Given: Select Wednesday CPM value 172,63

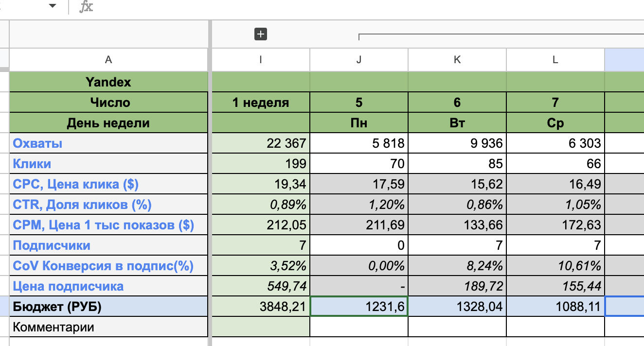Looking at the screenshot, I should [x=555, y=225].
